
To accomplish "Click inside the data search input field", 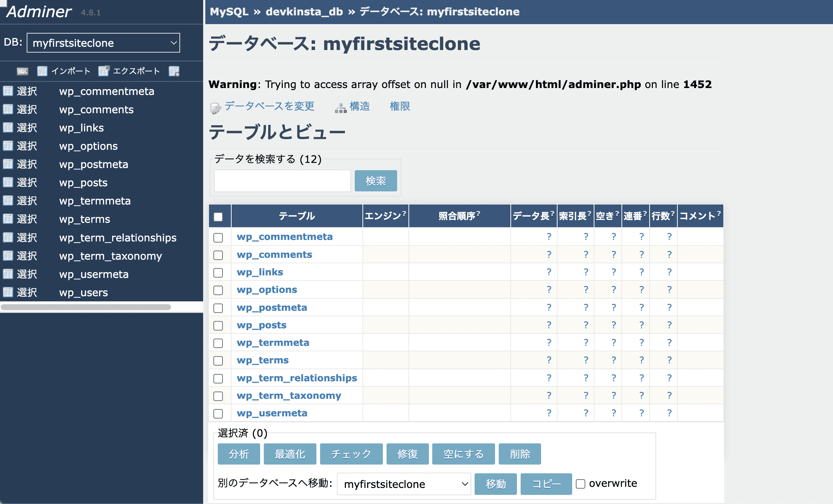I will pos(282,180).
